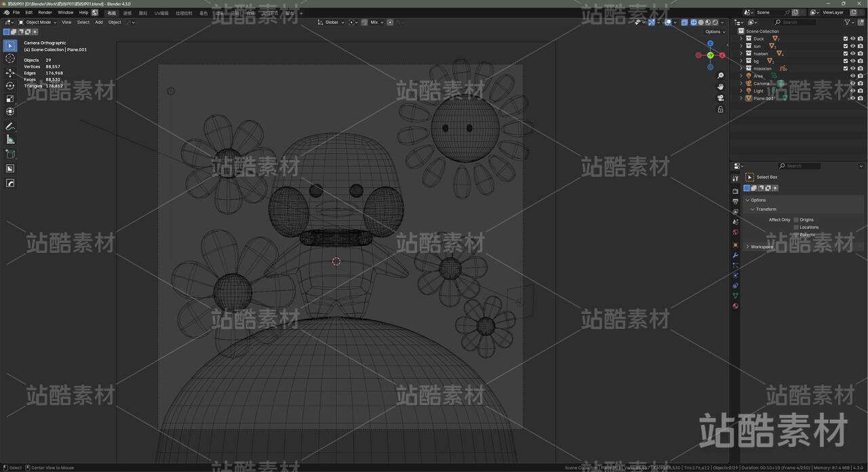Screen dimensions: 868x472
Task: Select the Measure tool
Action: coord(10,140)
